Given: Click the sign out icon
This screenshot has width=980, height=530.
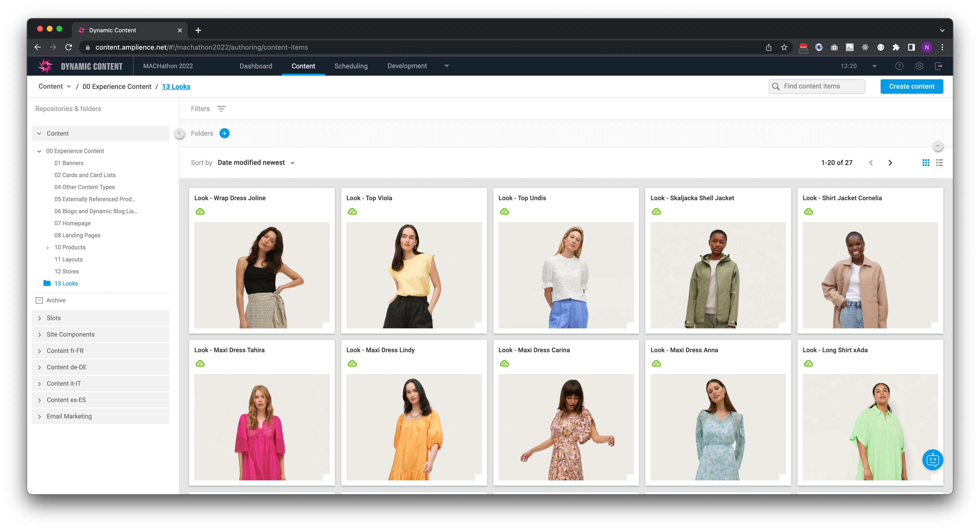Looking at the screenshot, I should pos(939,66).
